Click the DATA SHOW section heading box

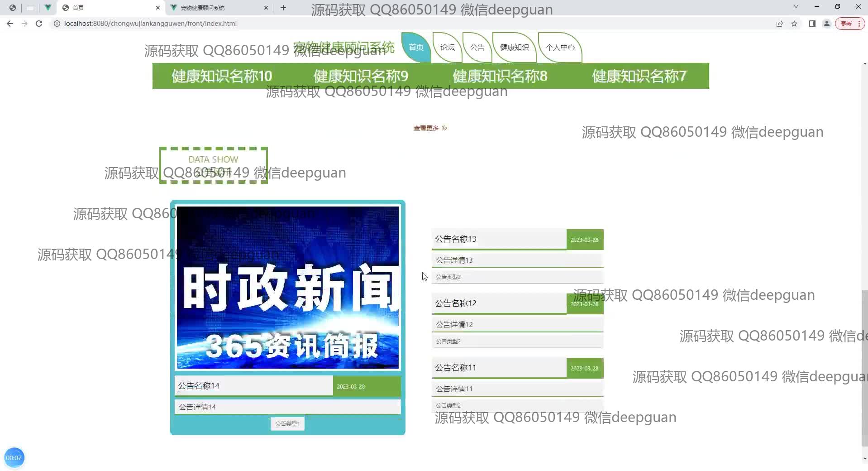pos(213,165)
